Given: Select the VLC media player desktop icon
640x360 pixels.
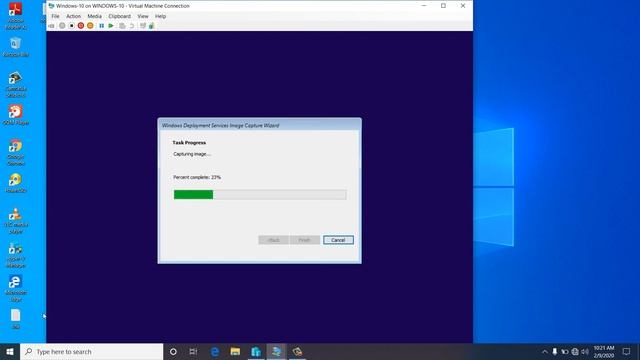Looking at the screenshot, I should pos(16,220).
